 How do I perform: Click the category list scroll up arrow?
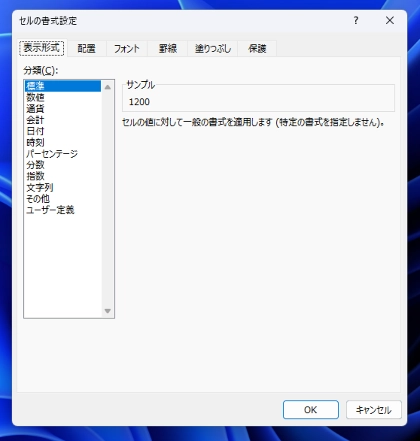point(108,87)
